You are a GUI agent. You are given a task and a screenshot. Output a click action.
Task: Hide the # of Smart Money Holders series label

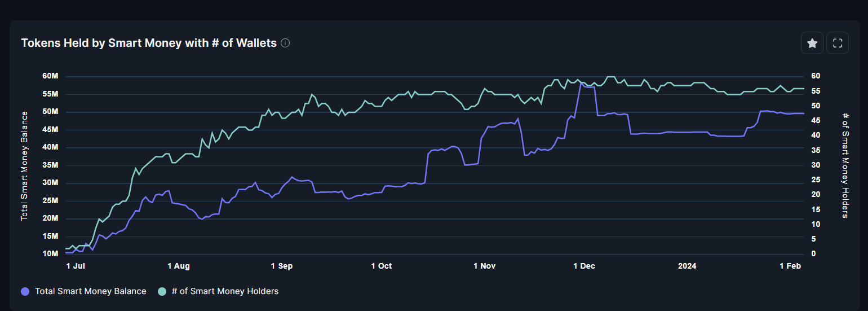(x=225, y=291)
